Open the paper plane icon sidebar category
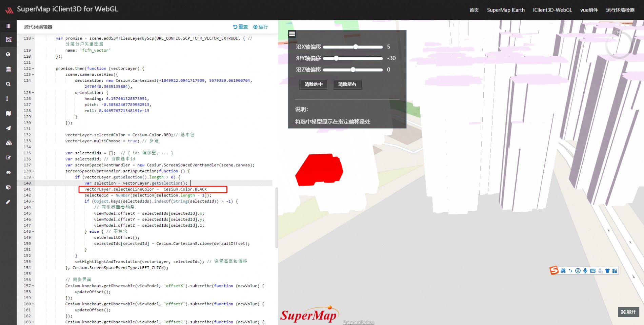Viewport: 644px width, 325px height. click(8, 128)
